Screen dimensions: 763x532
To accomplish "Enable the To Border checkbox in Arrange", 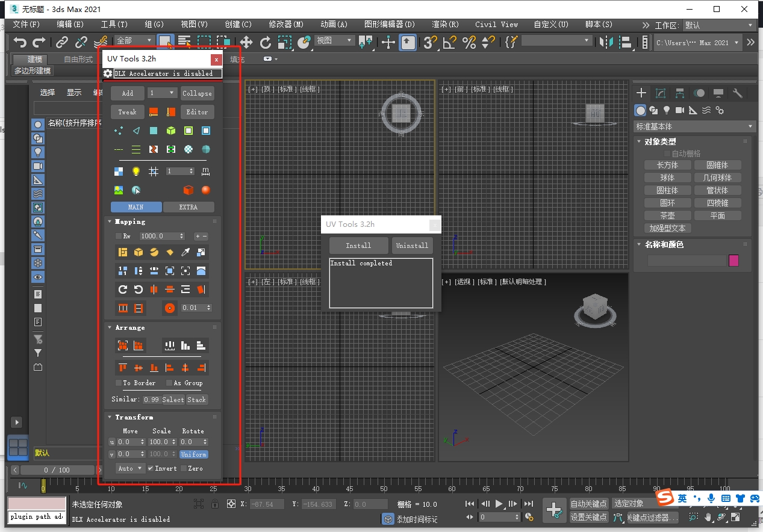I will (119, 383).
